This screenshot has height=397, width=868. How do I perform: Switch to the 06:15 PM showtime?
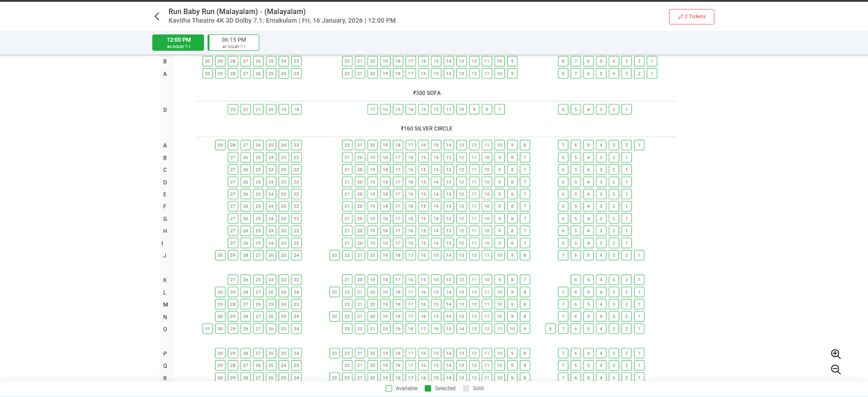click(233, 43)
